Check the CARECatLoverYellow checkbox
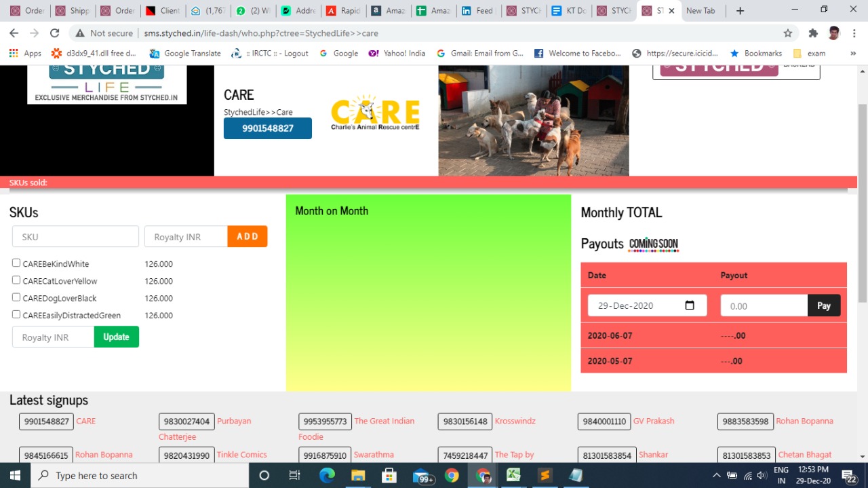 [16, 280]
